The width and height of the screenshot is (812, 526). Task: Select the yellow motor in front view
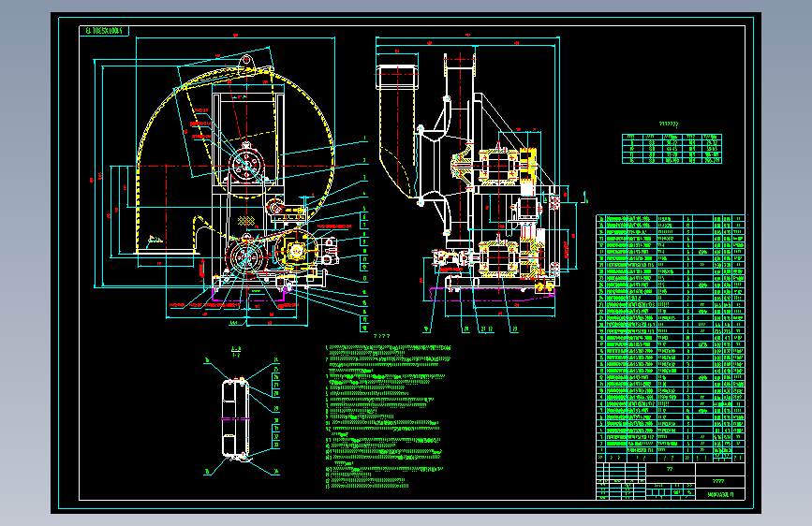(296, 251)
